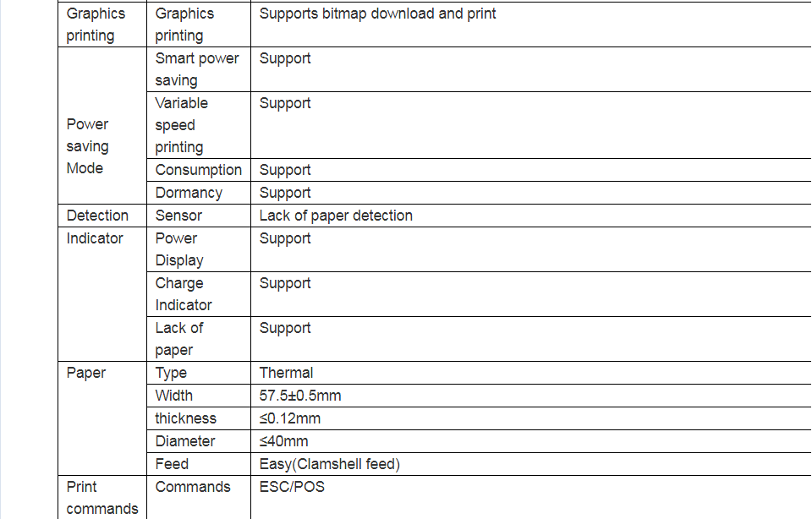This screenshot has height=519, width=812.
Task: Select the 'Smart power saving' cell
Action: click(196, 69)
